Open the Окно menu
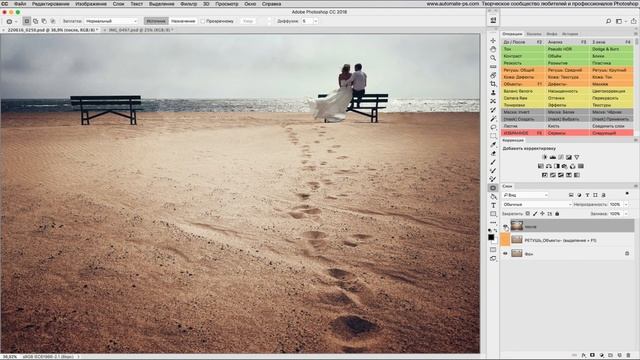The height and width of the screenshot is (360, 640). pos(250,4)
